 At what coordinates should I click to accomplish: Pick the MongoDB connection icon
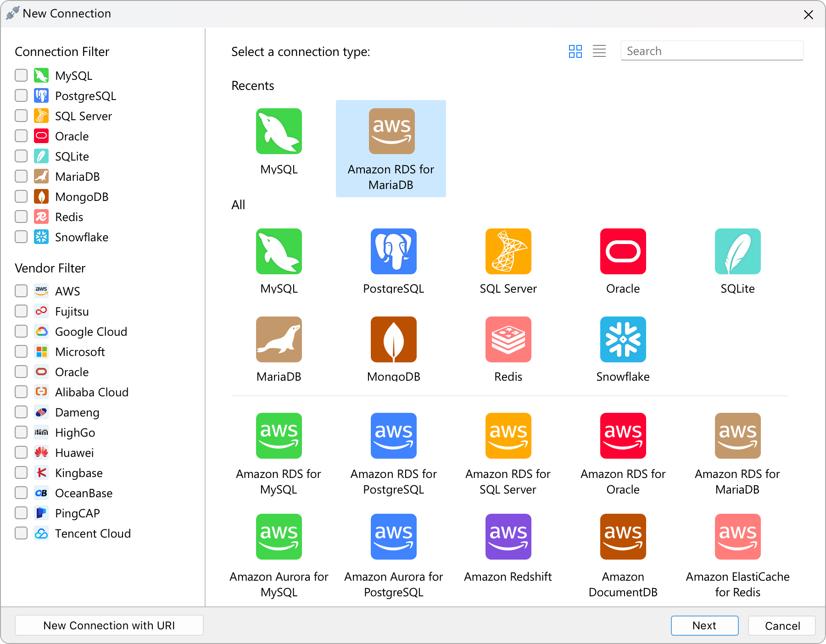tap(393, 339)
